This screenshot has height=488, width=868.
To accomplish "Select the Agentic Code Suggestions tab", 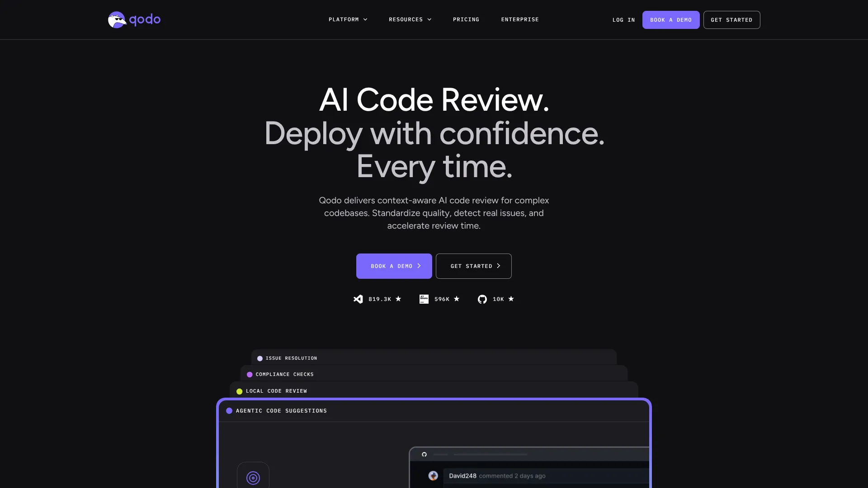I will 434,411.
